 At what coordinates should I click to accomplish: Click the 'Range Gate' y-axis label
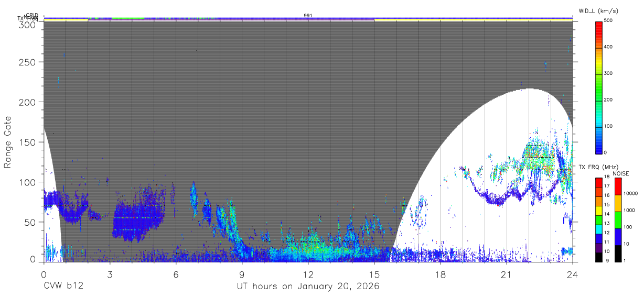coord(8,143)
